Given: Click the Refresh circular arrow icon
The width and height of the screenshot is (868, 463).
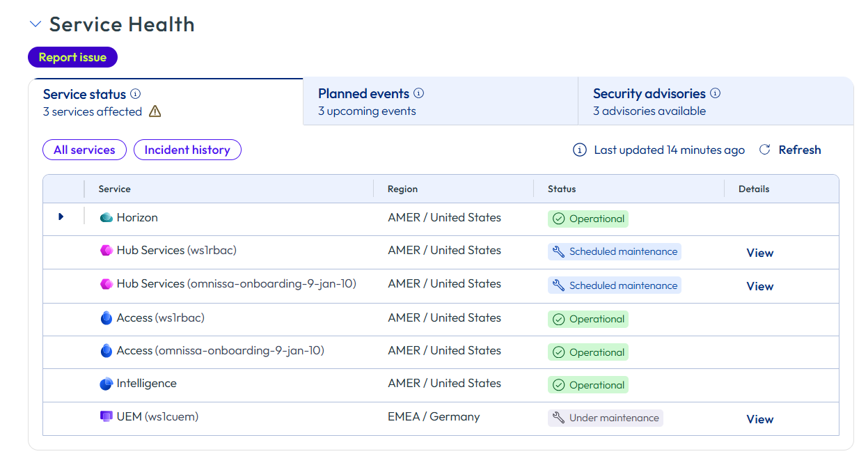Looking at the screenshot, I should tap(765, 150).
